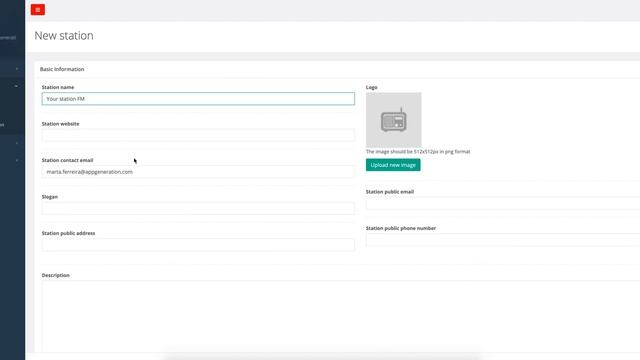Click the 'Station website' label

tap(60, 124)
